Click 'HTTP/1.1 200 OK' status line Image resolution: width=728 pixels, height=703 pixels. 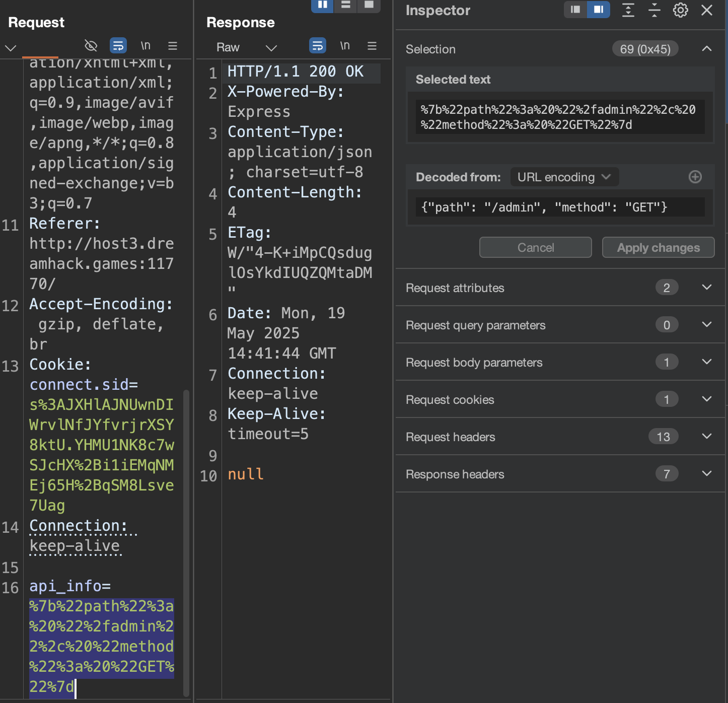click(x=296, y=71)
